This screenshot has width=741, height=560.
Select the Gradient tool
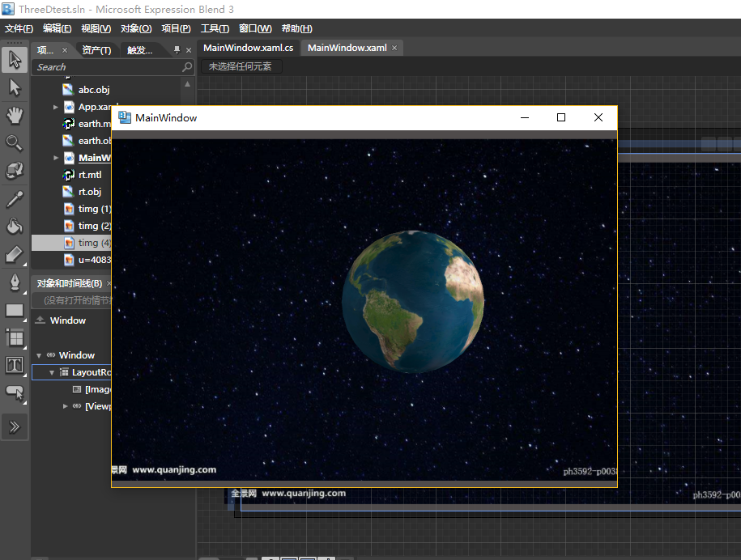click(15, 255)
